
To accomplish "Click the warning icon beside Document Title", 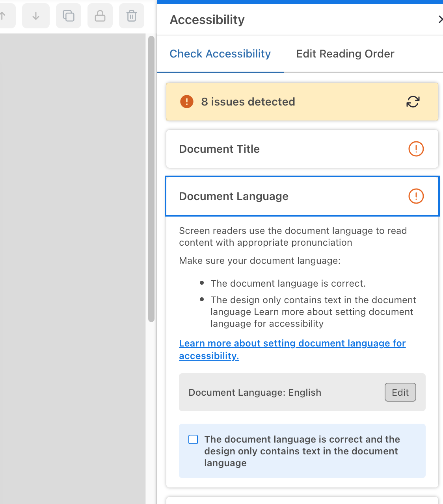I will tap(416, 149).
